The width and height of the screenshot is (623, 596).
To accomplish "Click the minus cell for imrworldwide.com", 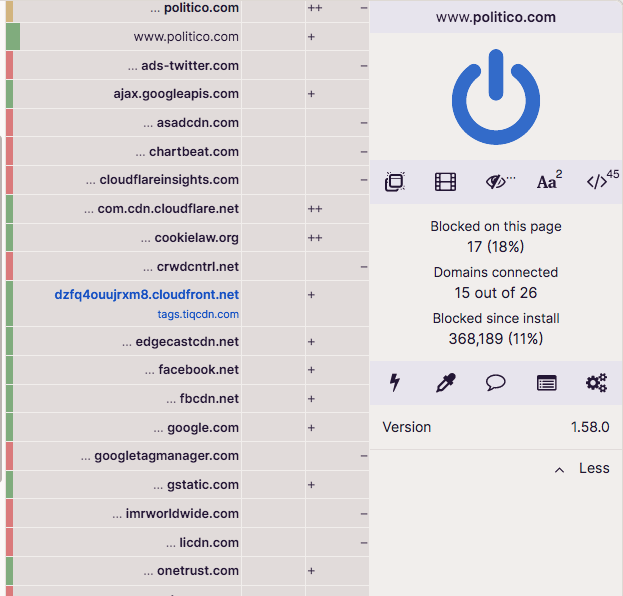I will click(x=337, y=514).
